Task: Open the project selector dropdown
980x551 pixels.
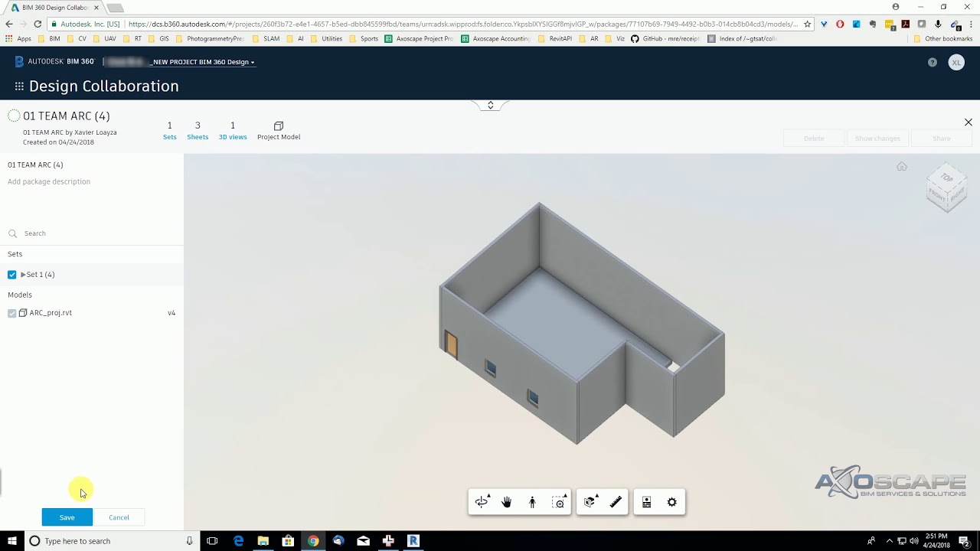Action: (x=203, y=62)
